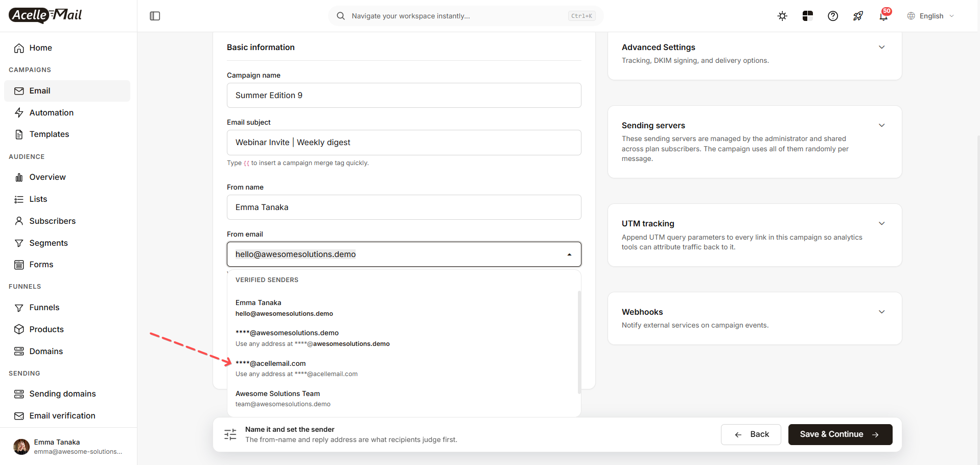
Task: Open Products in the sidebar
Action: pos(67,329)
